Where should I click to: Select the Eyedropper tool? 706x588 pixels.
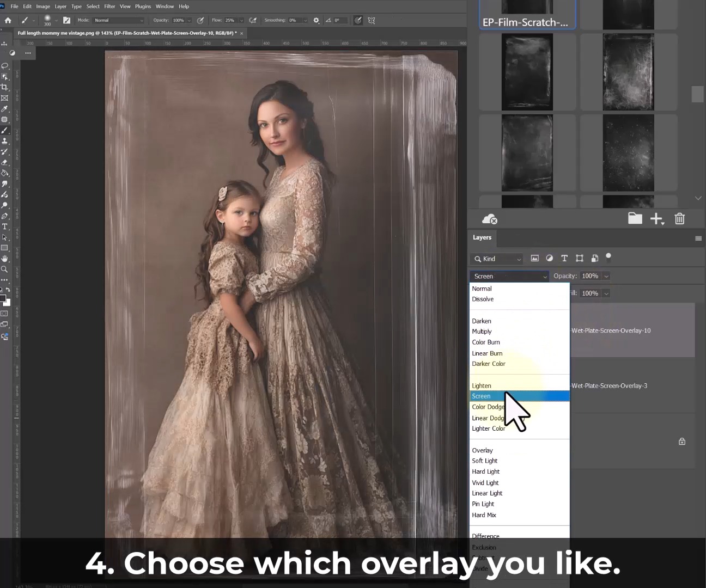click(x=5, y=109)
